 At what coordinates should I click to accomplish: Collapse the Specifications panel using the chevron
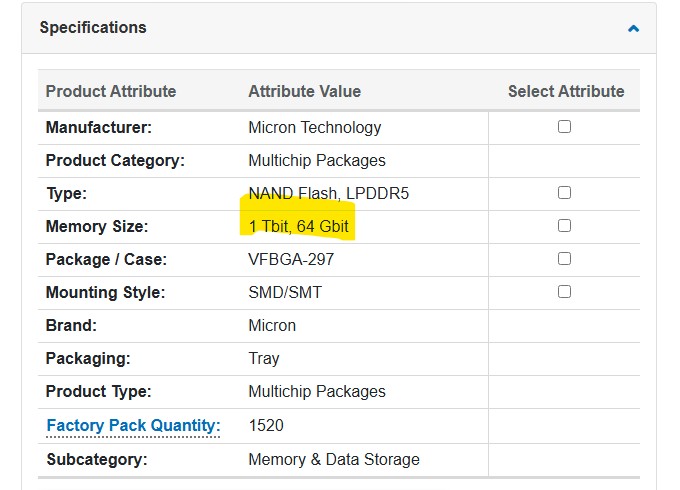[x=633, y=29]
